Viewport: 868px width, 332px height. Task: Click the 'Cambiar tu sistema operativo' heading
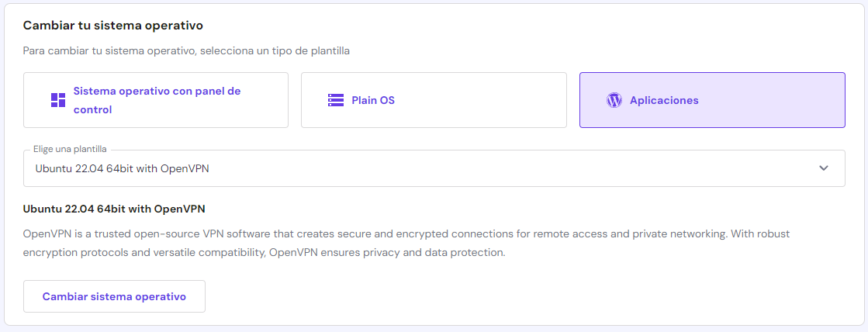[112, 26]
